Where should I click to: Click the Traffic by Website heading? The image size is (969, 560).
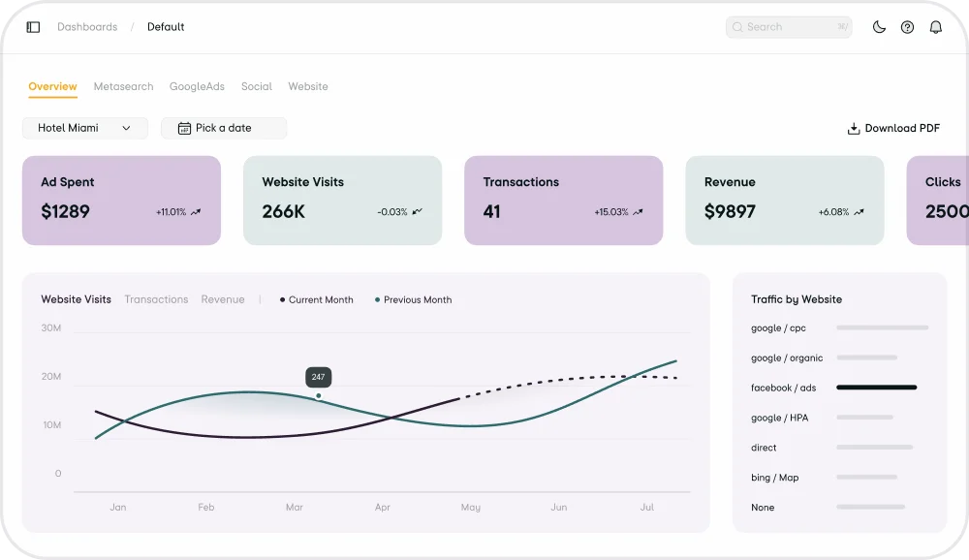coord(797,299)
